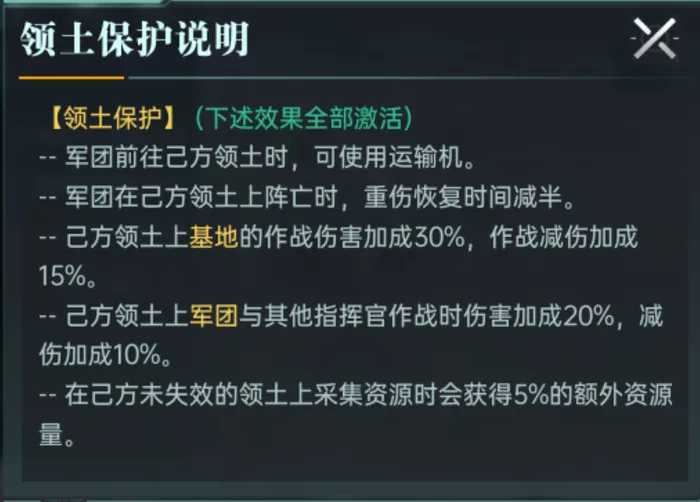Image resolution: width=700 pixels, height=502 pixels.
Task: Click the dash bullet before 军团前往己方领土时
Action: tap(48, 158)
